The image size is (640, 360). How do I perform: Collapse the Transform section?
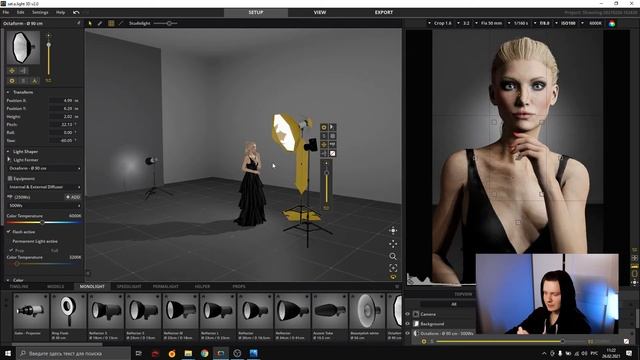tap(8, 92)
